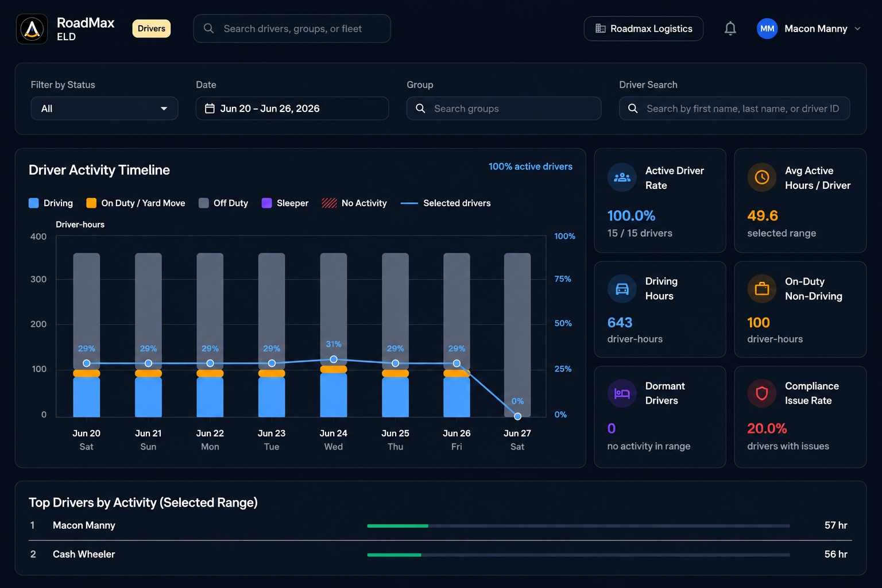Click the 100.0% active driver rate value
This screenshot has width=882, height=588.
click(x=631, y=216)
